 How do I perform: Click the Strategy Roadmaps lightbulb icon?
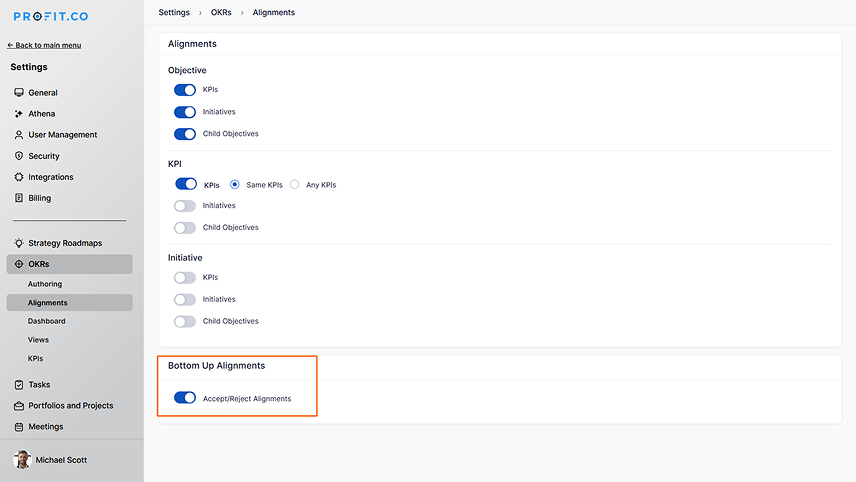click(19, 243)
